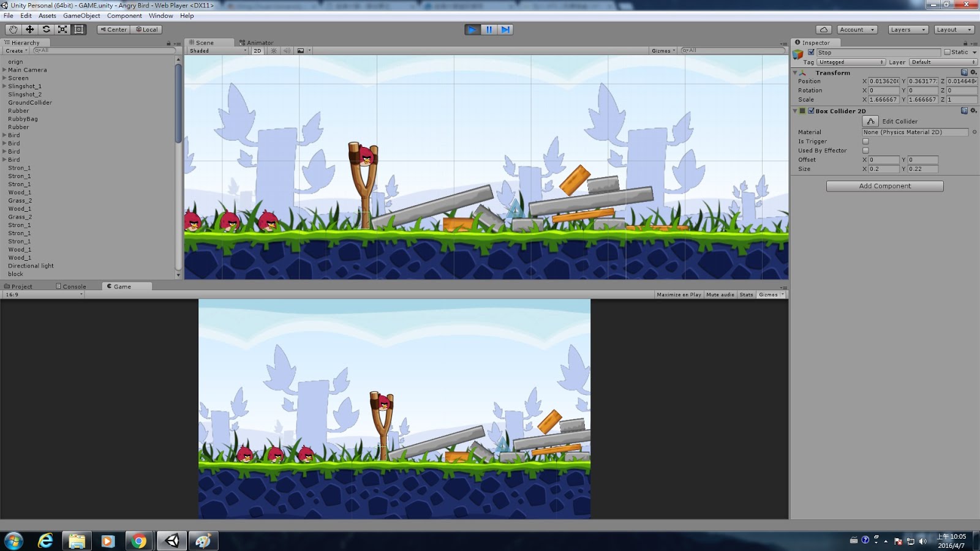
Task: Select the Rect Transform tool
Action: (x=79, y=29)
